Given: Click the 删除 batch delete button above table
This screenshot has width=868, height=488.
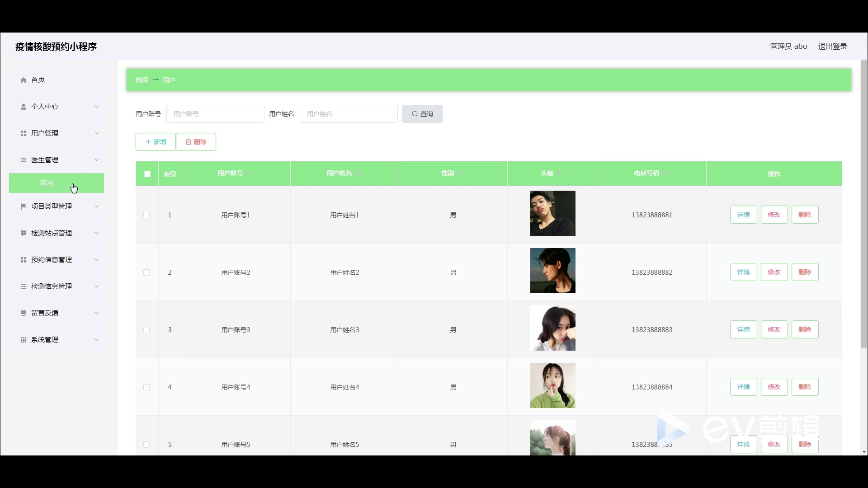Looking at the screenshot, I should (196, 142).
